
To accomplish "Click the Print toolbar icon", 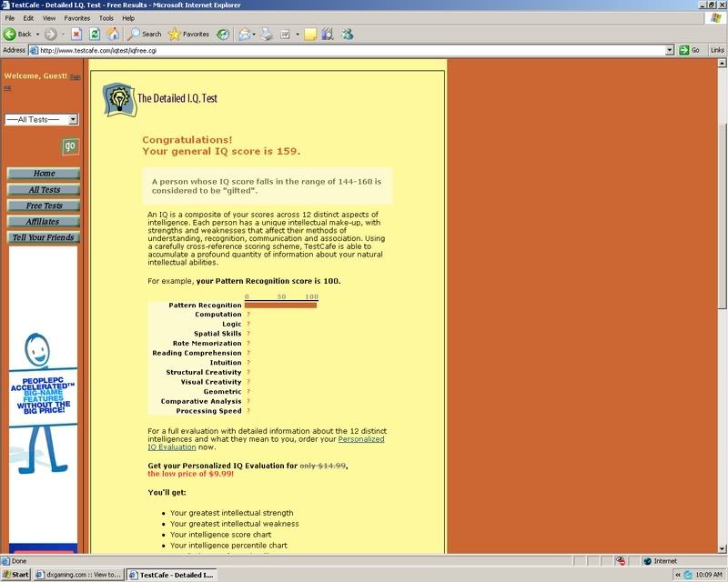I will (x=267, y=35).
